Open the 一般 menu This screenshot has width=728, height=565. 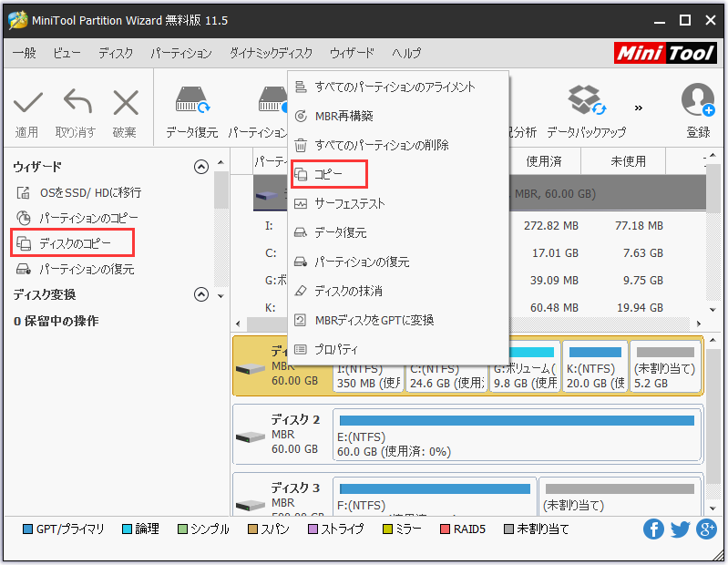(x=24, y=53)
